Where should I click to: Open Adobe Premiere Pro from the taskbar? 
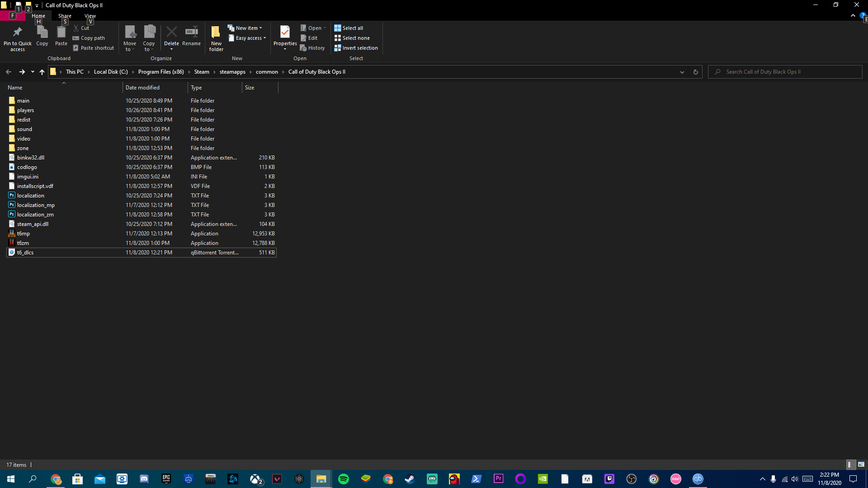click(x=499, y=479)
